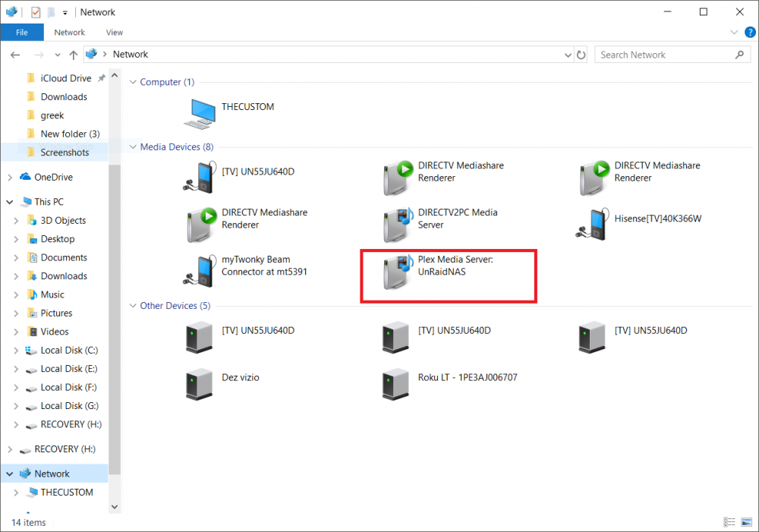Image resolution: width=759 pixels, height=532 pixels.
Task: Click the Refresh button in address bar
Action: [581, 55]
